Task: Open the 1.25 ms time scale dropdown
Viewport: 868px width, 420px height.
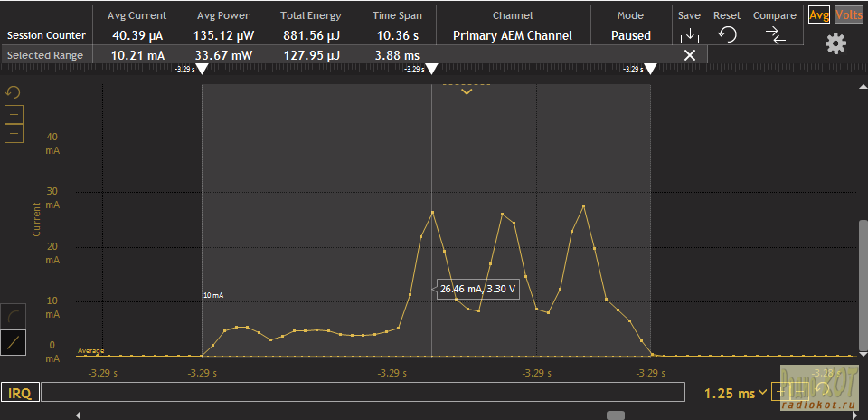Action: 736,393
